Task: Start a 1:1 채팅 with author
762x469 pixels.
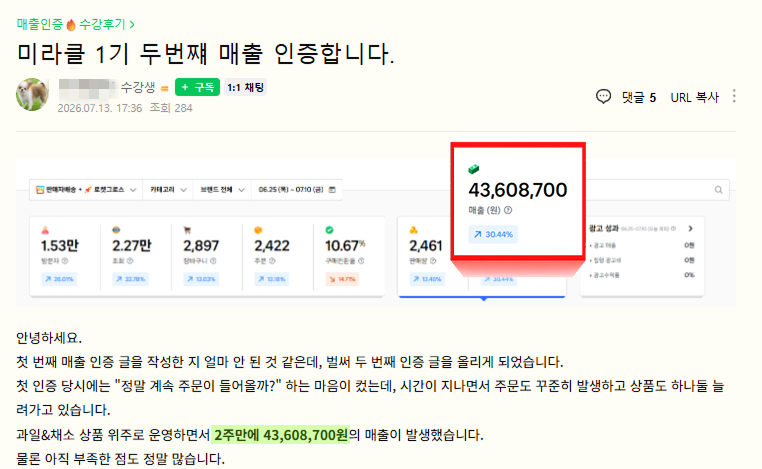Action: 245,87
